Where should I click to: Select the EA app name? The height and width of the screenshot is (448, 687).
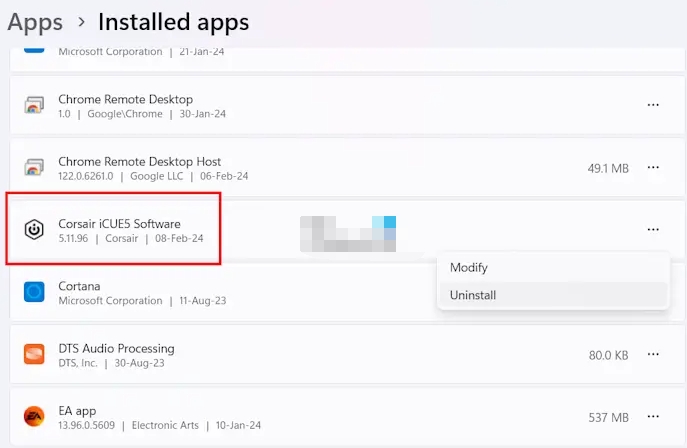(77, 411)
